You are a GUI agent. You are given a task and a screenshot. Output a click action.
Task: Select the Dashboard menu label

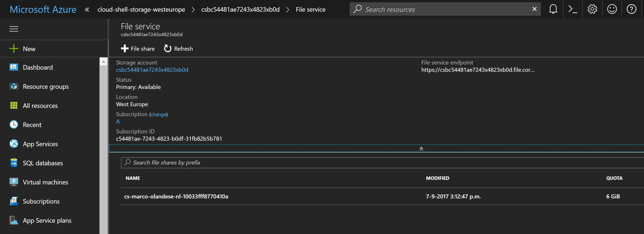point(38,67)
